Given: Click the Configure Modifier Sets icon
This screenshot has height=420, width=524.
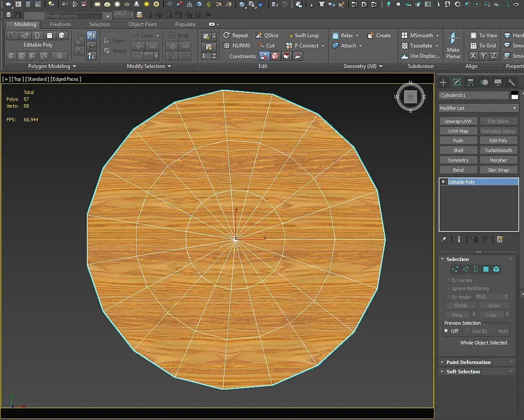Looking at the screenshot, I should 500,239.
